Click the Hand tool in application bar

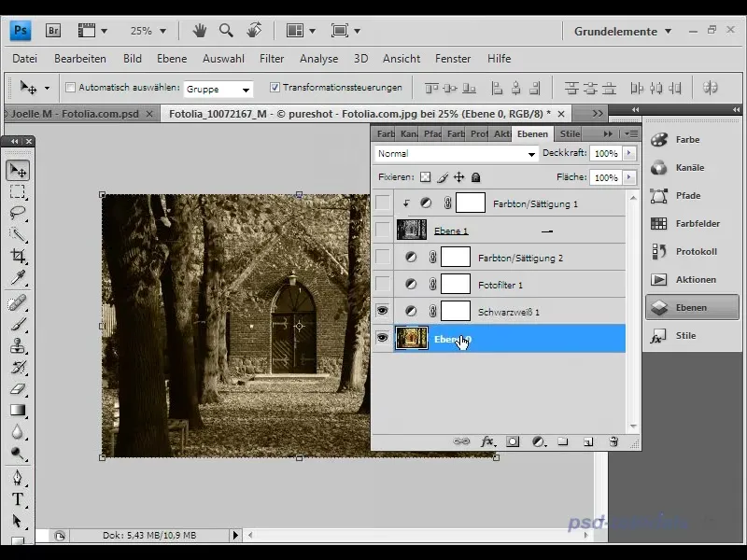[200, 31]
